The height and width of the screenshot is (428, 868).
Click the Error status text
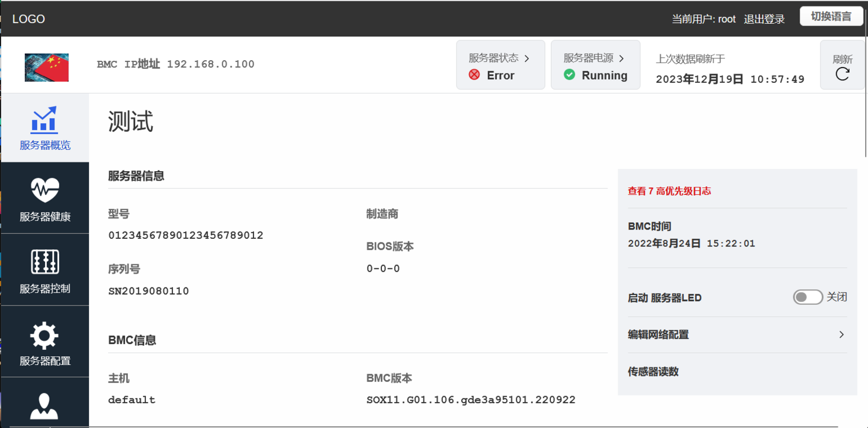click(x=501, y=75)
